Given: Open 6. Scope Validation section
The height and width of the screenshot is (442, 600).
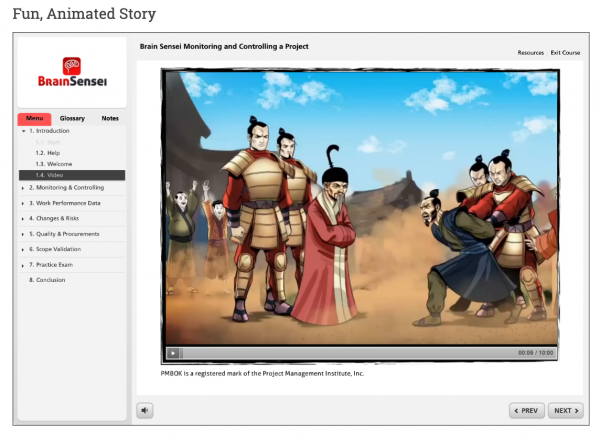Looking at the screenshot, I should click(x=55, y=249).
